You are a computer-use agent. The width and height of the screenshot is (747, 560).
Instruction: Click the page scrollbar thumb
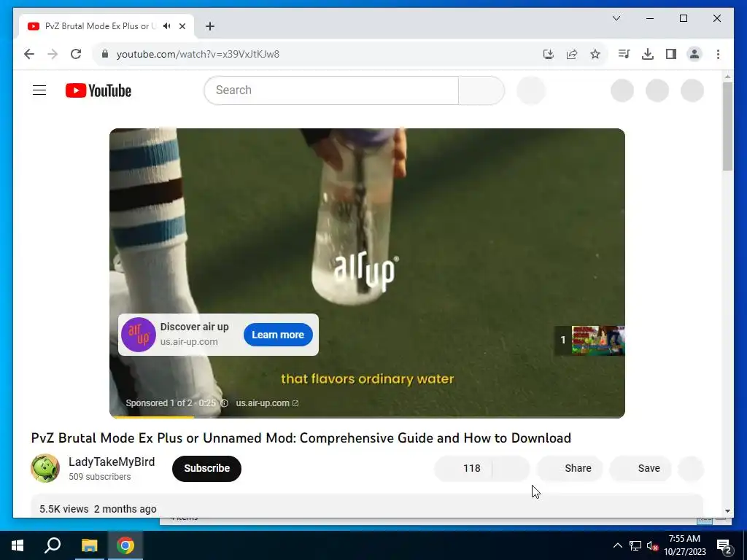(x=727, y=126)
